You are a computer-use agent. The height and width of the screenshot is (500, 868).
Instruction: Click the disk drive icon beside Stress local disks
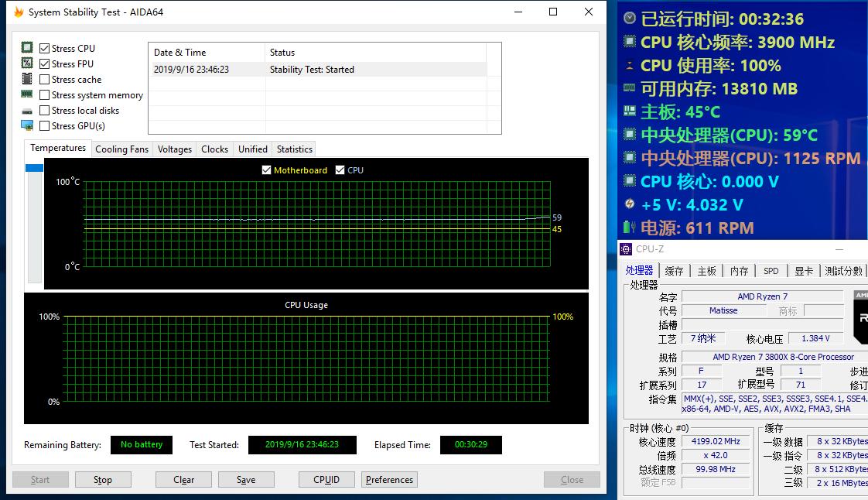coord(27,111)
